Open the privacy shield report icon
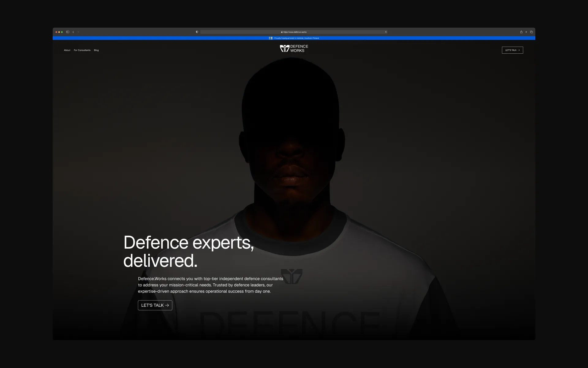Image resolution: width=588 pixels, height=368 pixels. pyautogui.click(x=197, y=32)
